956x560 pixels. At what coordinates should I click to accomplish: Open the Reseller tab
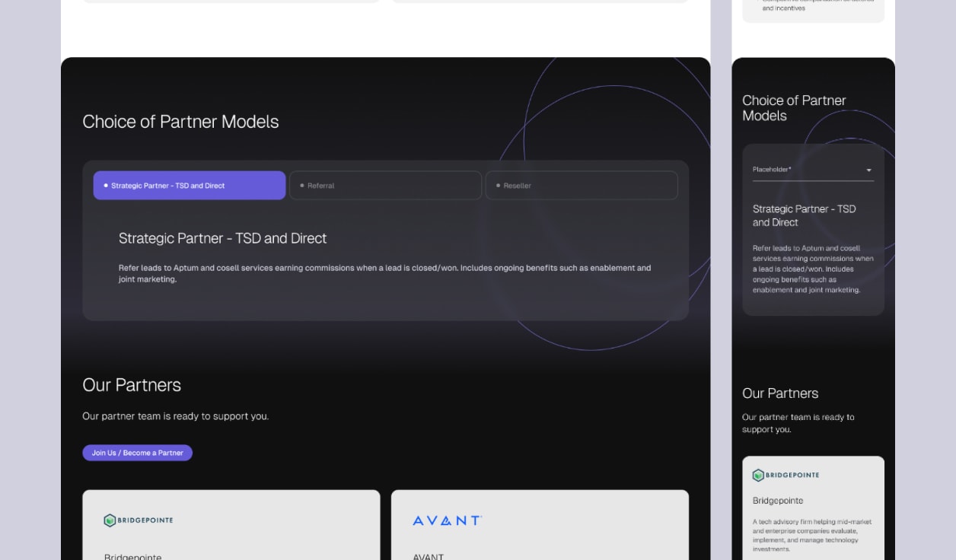pyautogui.click(x=582, y=186)
